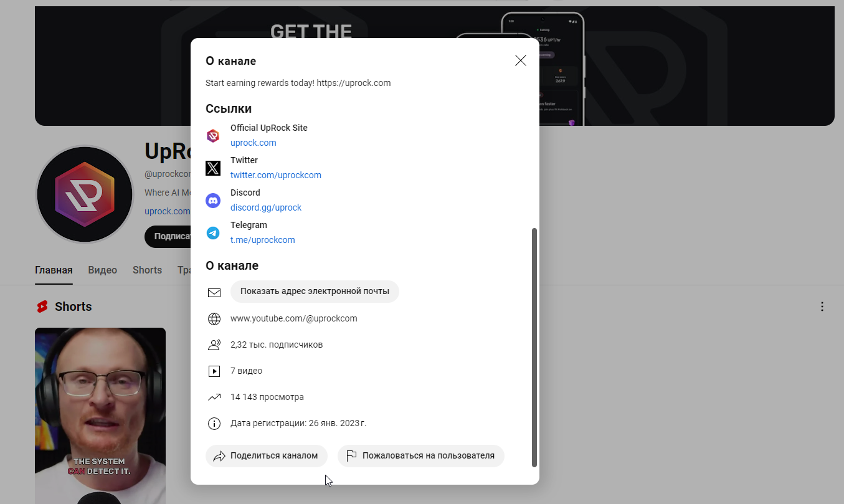The image size is (844, 504).
Task: Click the subscribers people icon
Action: 214,345
